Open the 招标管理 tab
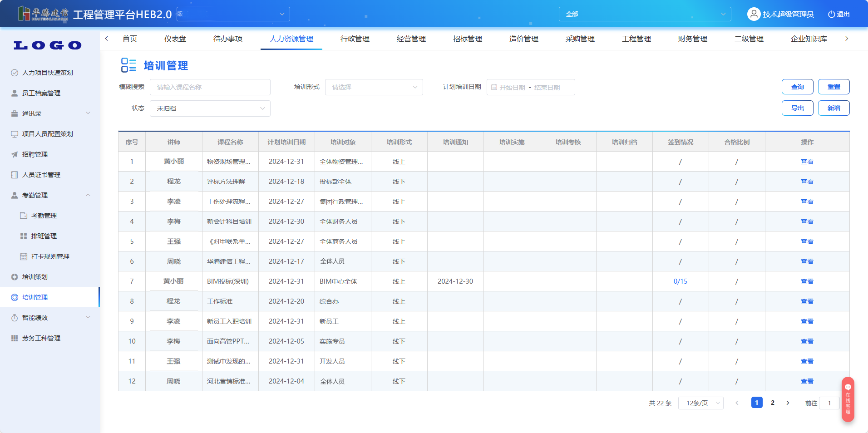868x433 pixels. 468,39
